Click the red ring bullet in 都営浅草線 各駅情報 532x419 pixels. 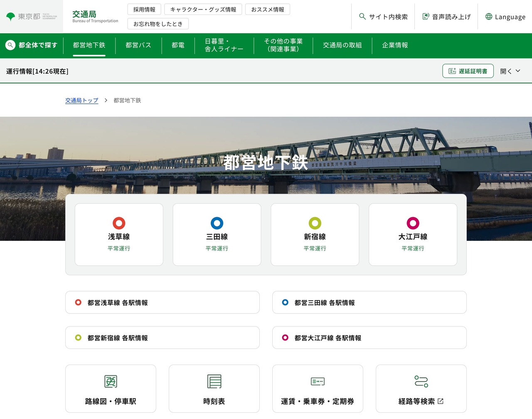(78, 302)
